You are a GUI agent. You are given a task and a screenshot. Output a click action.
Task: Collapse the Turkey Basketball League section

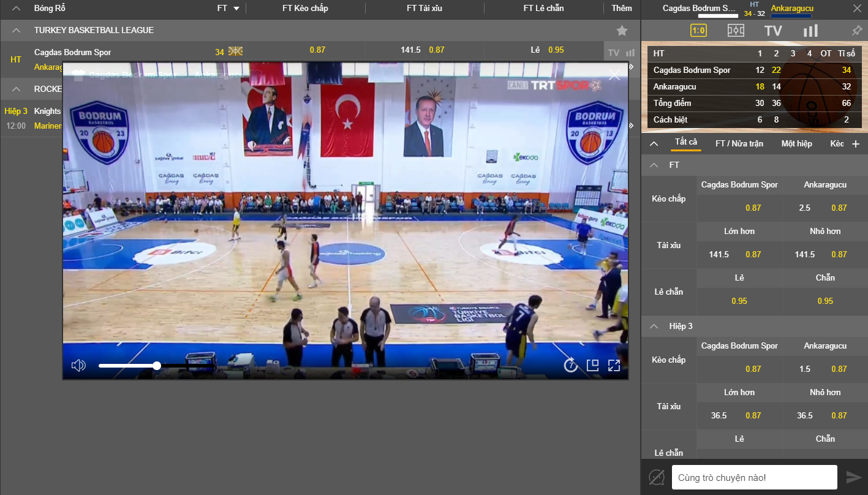[17, 31]
